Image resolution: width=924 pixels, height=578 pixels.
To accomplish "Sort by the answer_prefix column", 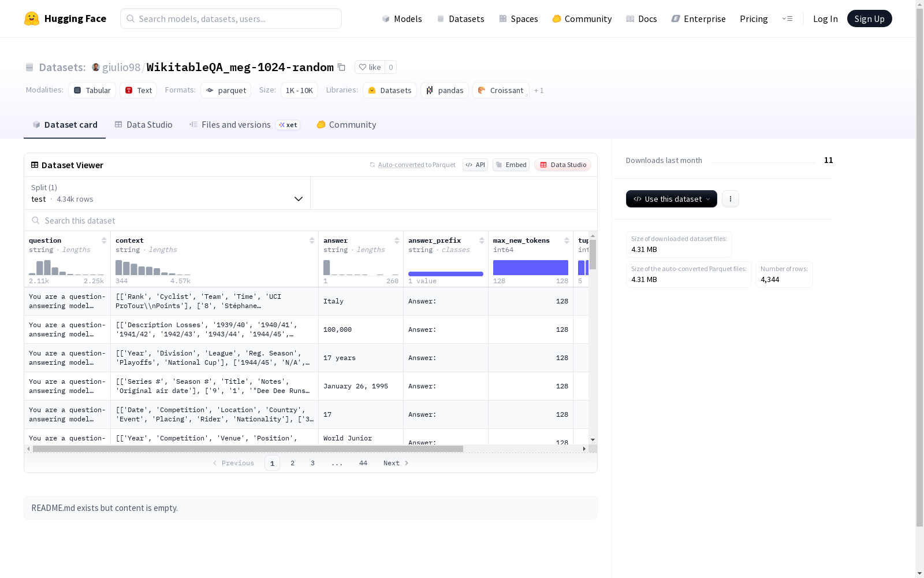I will 482,240.
